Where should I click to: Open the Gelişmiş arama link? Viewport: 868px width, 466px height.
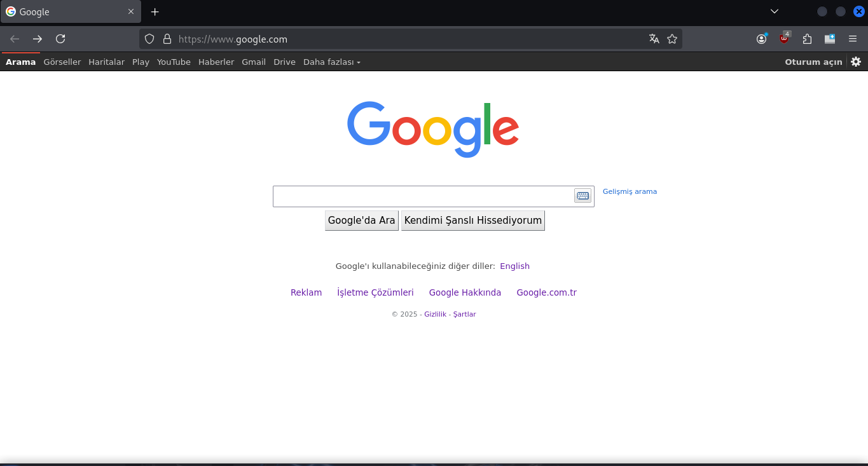click(x=630, y=191)
